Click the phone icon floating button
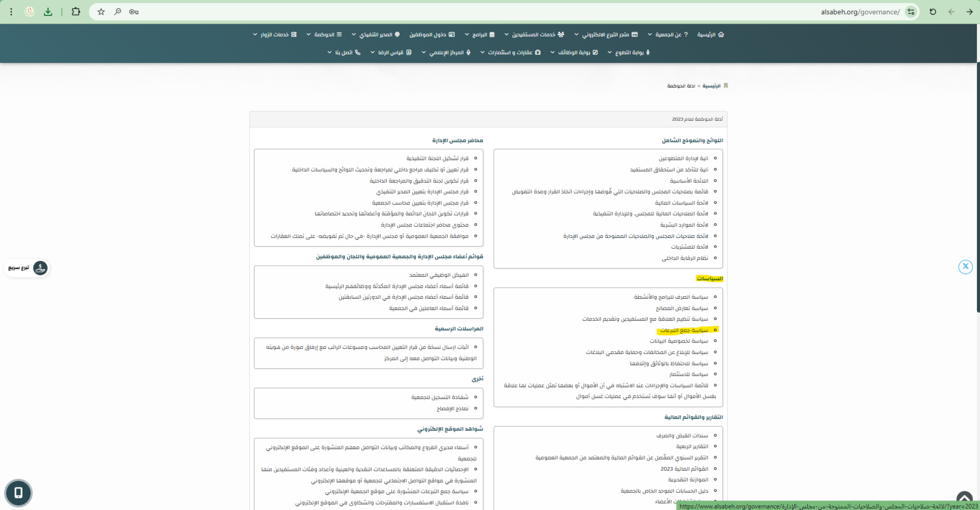The height and width of the screenshot is (510, 980). point(18,493)
